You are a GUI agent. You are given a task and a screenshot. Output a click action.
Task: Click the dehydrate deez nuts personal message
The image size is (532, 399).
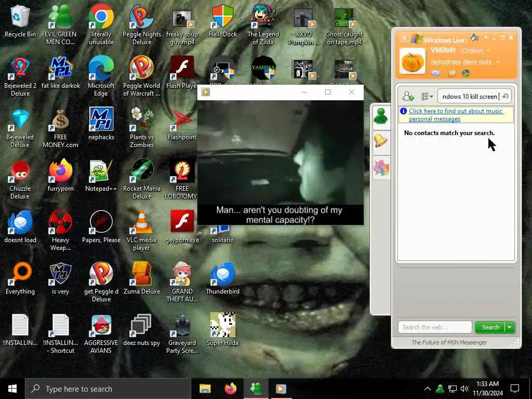pos(461,62)
